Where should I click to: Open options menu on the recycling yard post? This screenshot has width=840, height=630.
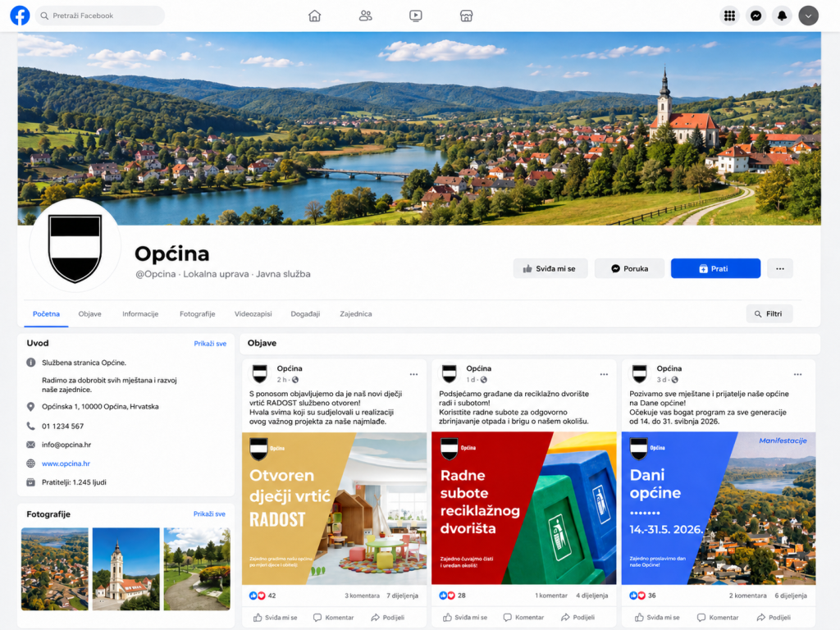coord(604,374)
